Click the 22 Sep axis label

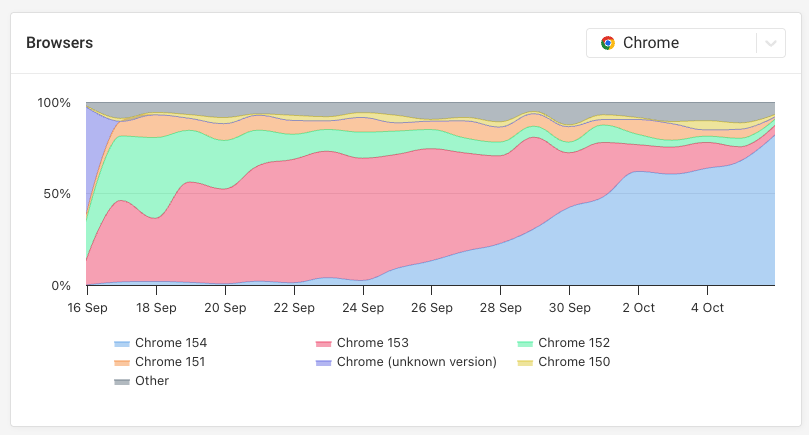tap(294, 308)
